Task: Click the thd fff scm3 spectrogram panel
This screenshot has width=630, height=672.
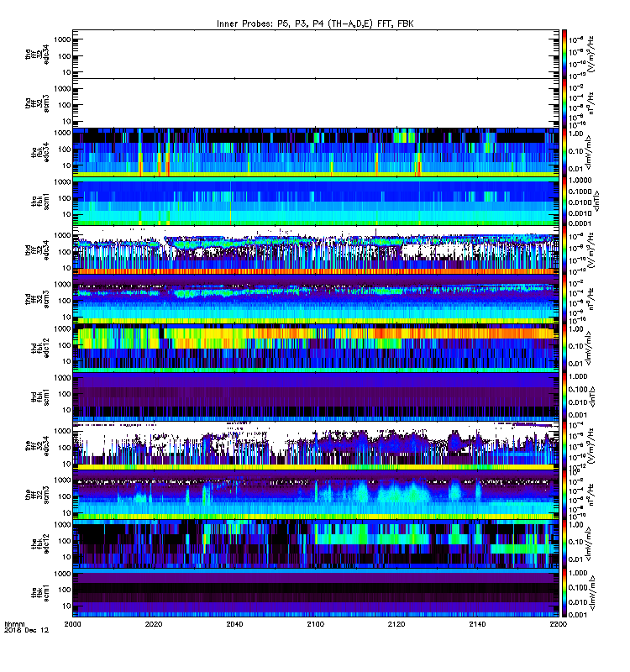Action: tap(316, 298)
